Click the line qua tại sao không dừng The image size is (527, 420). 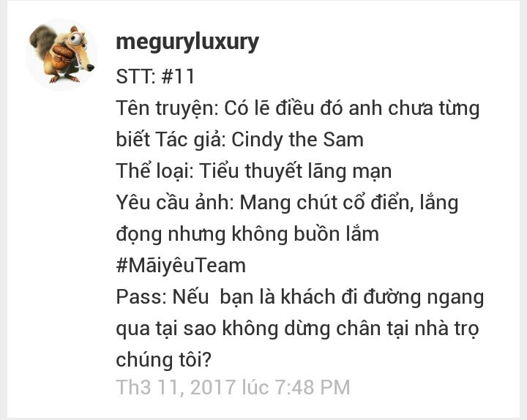click(x=223, y=329)
